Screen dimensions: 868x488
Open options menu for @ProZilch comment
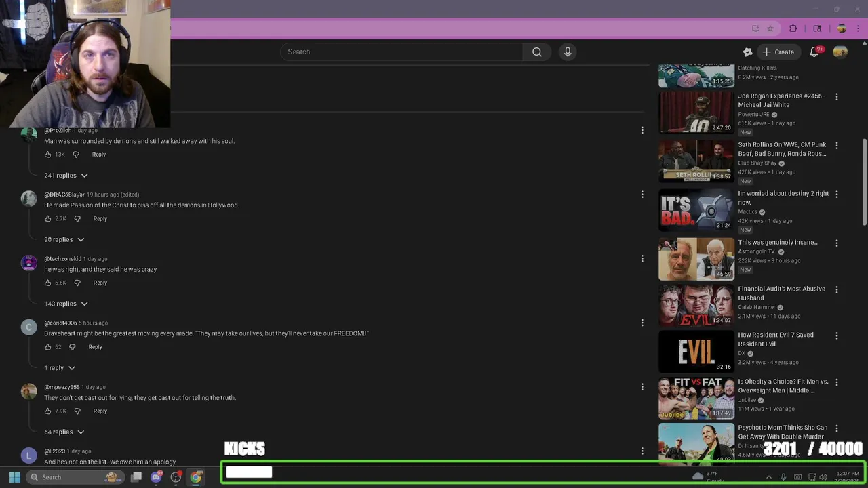coord(642,130)
